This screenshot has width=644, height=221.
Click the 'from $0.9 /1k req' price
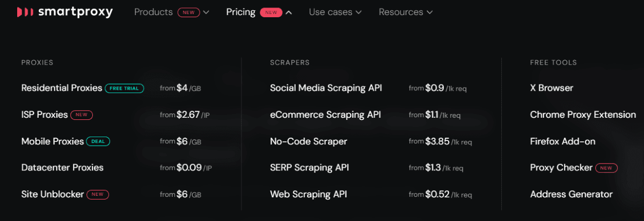437,88
